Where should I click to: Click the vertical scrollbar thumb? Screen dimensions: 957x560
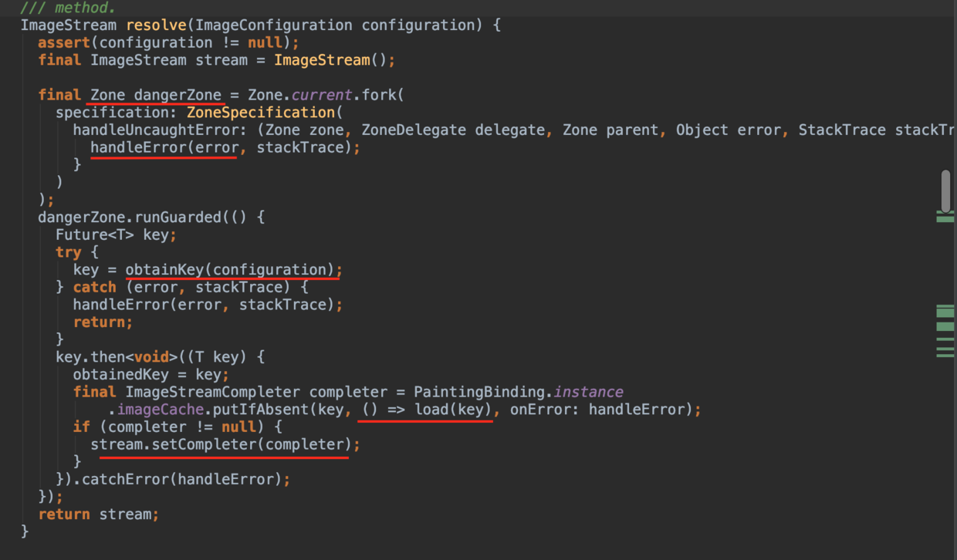pos(945,191)
